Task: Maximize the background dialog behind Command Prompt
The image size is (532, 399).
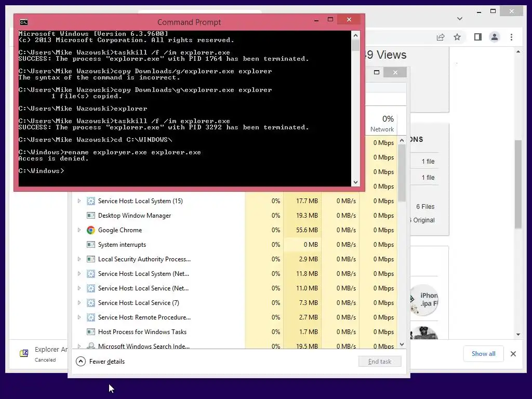Action: coord(377,72)
